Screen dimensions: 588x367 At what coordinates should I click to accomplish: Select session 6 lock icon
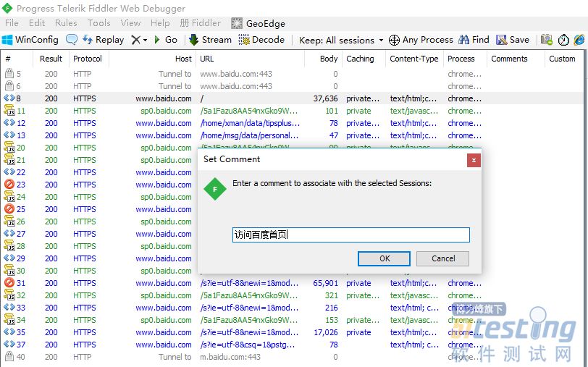pos(9,86)
